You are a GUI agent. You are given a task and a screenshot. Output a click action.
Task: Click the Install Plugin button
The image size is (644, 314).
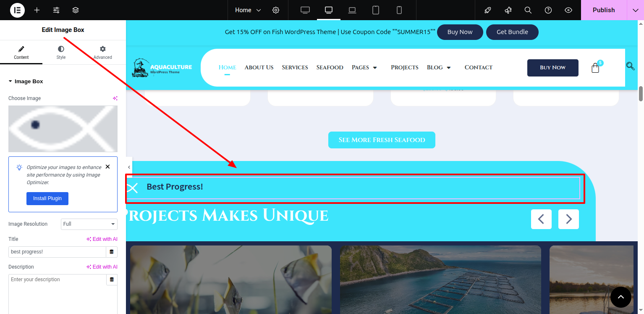click(47, 198)
